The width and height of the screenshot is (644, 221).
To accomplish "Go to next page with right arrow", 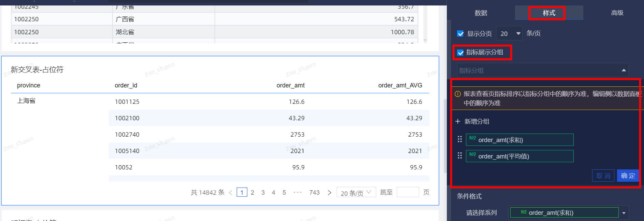I will (x=329, y=193).
